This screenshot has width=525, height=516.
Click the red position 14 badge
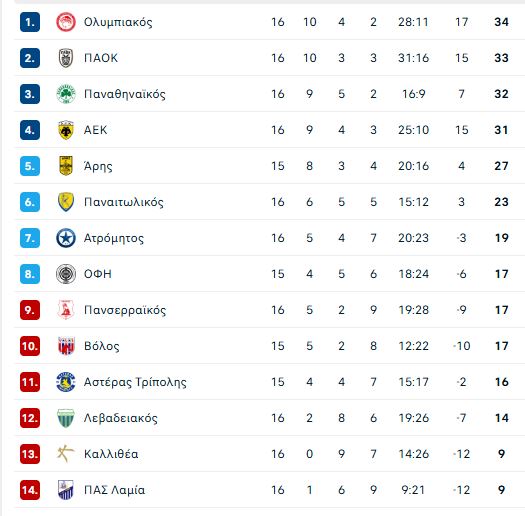pos(30,490)
